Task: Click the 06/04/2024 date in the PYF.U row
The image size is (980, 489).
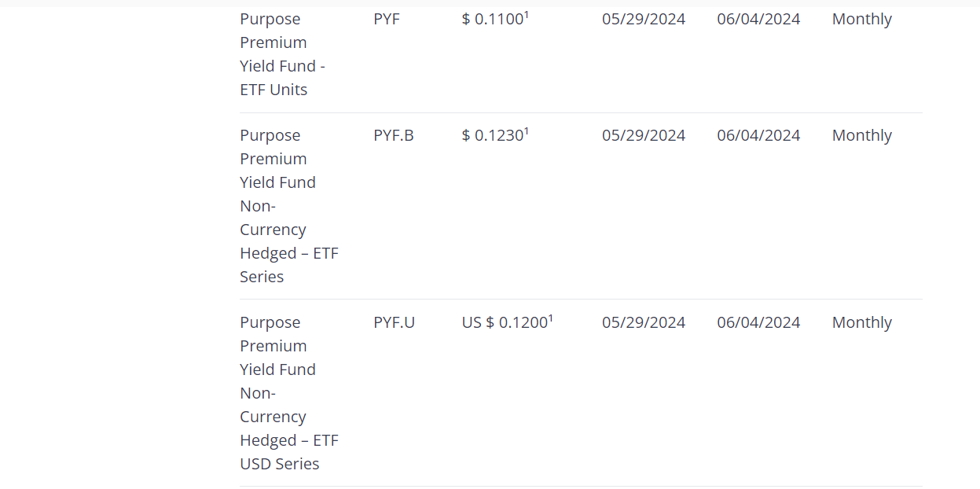Action: coord(758,322)
